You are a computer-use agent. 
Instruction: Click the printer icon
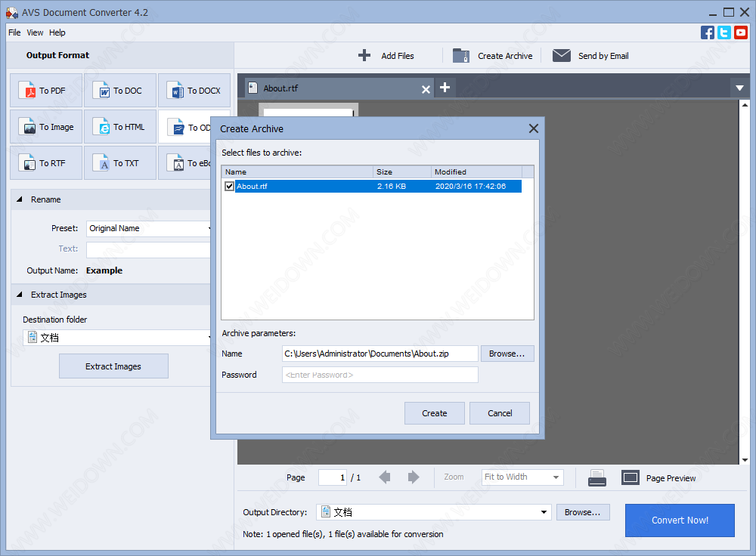(597, 477)
